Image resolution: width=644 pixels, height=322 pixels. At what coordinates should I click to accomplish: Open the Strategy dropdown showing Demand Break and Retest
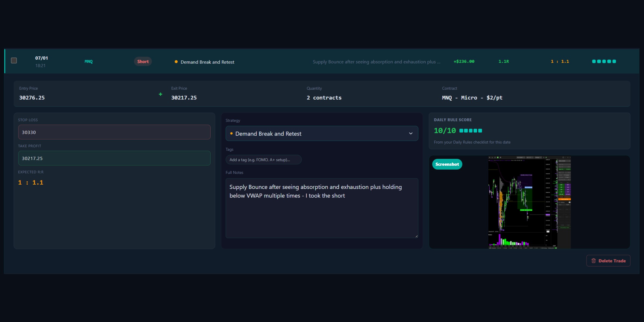tap(322, 133)
